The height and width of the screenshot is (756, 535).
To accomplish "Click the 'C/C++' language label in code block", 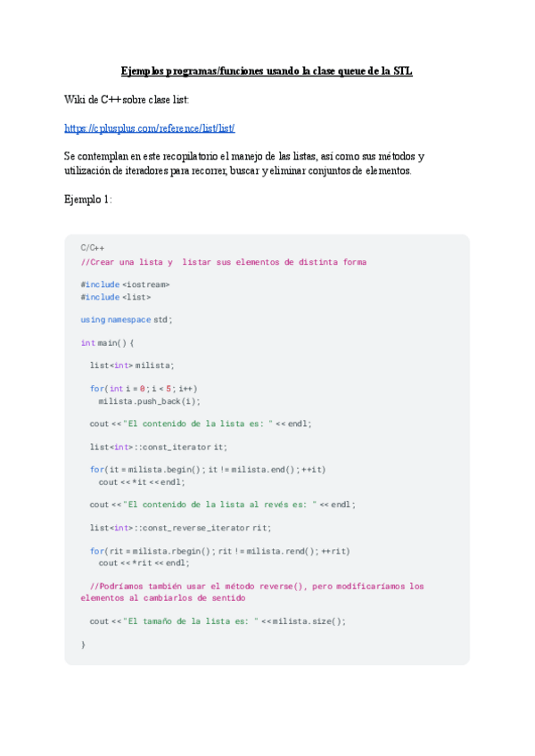I will [93, 248].
